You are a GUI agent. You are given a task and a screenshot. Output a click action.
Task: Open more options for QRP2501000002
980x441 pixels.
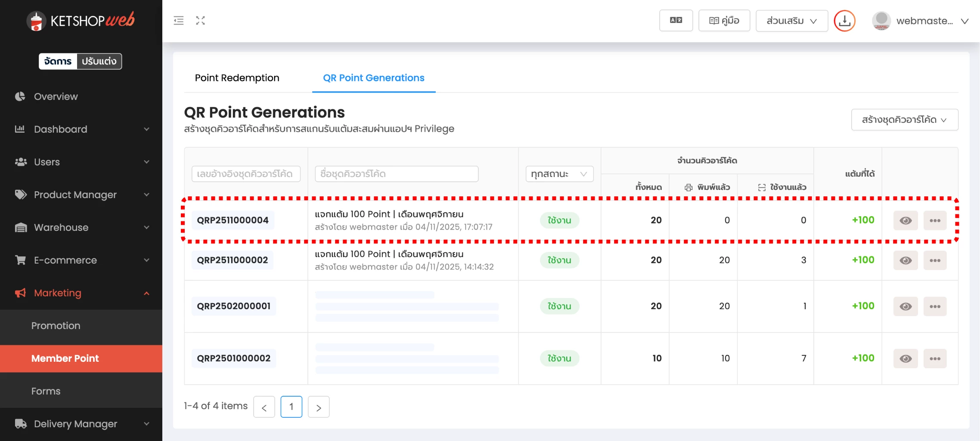pos(935,358)
